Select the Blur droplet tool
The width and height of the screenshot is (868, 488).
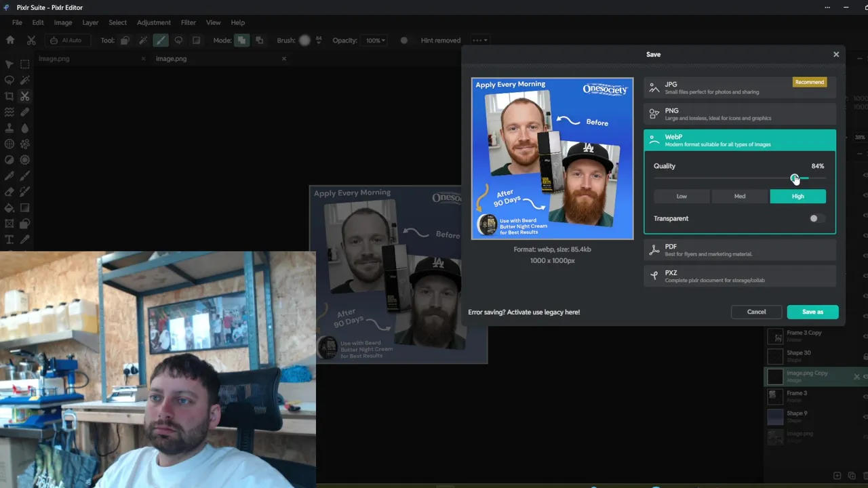24,128
